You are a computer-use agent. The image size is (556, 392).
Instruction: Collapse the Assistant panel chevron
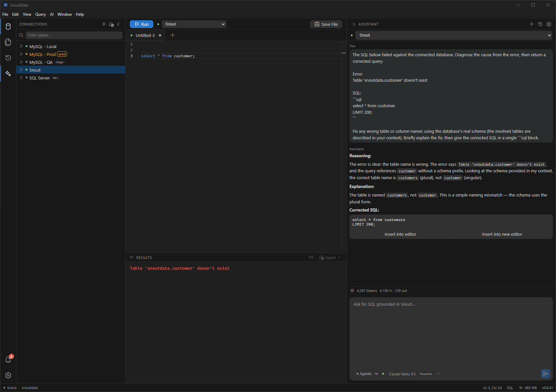point(354,24)
